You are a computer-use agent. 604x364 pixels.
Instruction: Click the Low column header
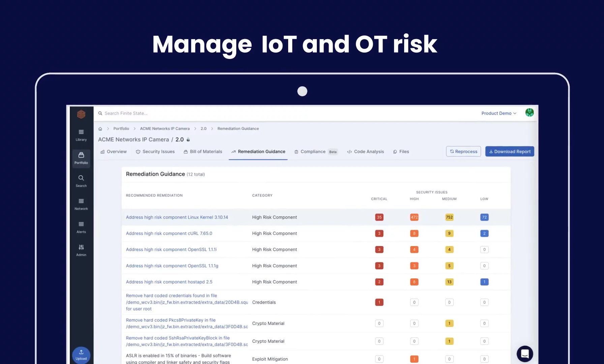[x=484, y=199]
